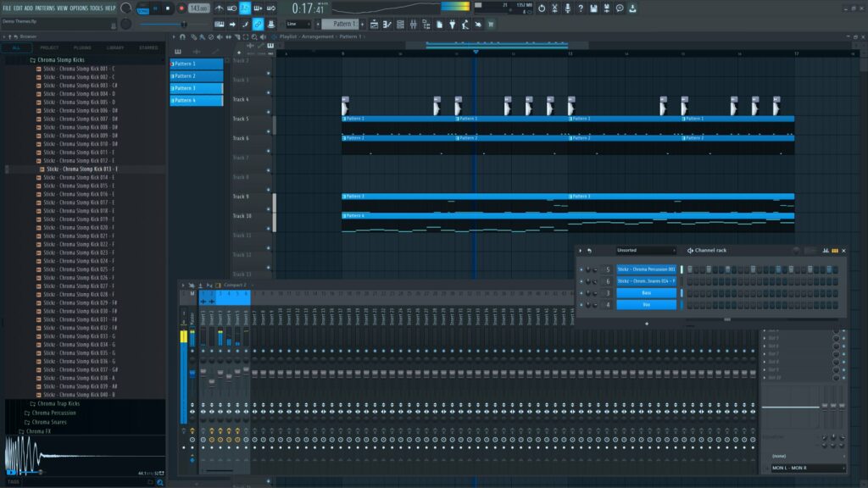
Task: Open the Unsorted channel filter dropdown
Action: 647,251
